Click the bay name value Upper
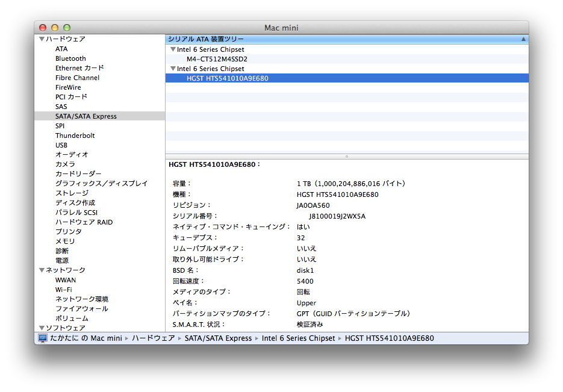 coord(306,303)
